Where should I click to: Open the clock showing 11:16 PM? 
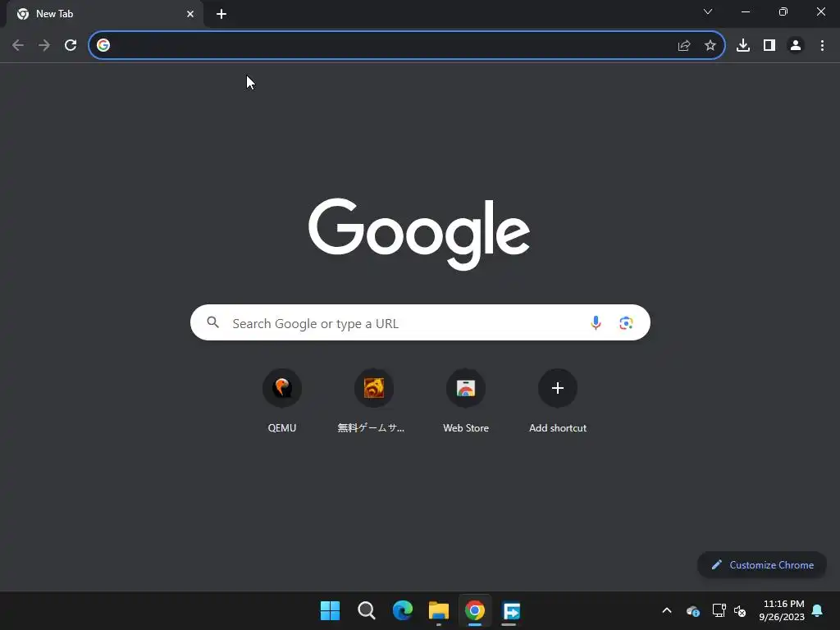[782, 610]
